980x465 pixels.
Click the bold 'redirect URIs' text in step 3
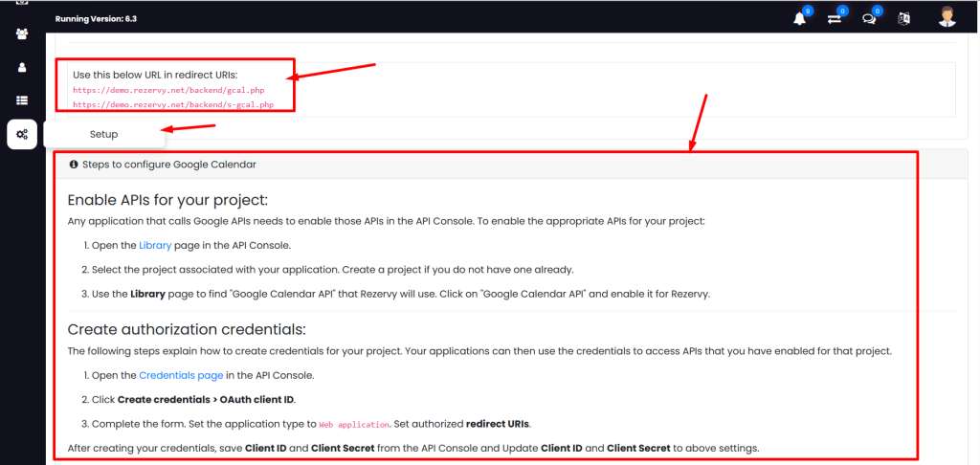click(498, 424)
